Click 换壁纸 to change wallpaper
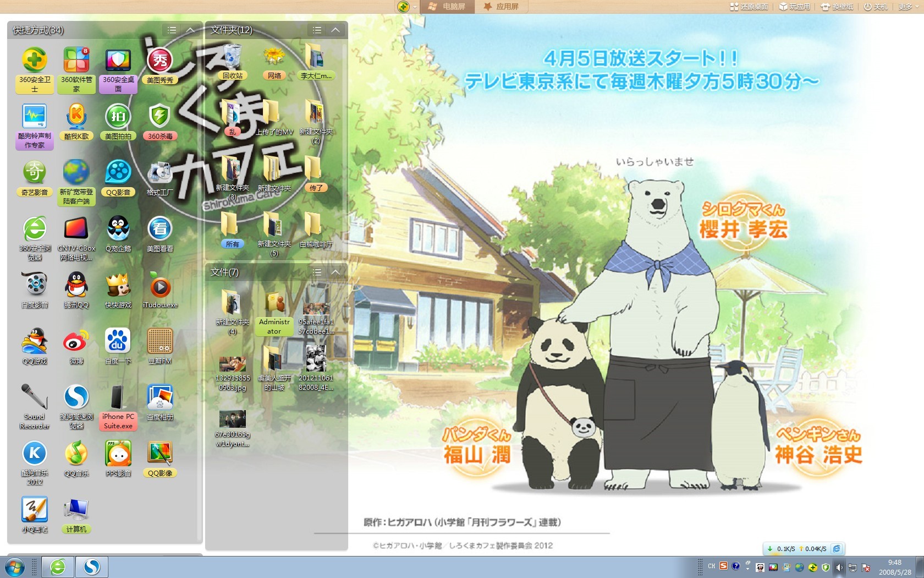Viewport: 924px width, 578px height. (837, 7)
